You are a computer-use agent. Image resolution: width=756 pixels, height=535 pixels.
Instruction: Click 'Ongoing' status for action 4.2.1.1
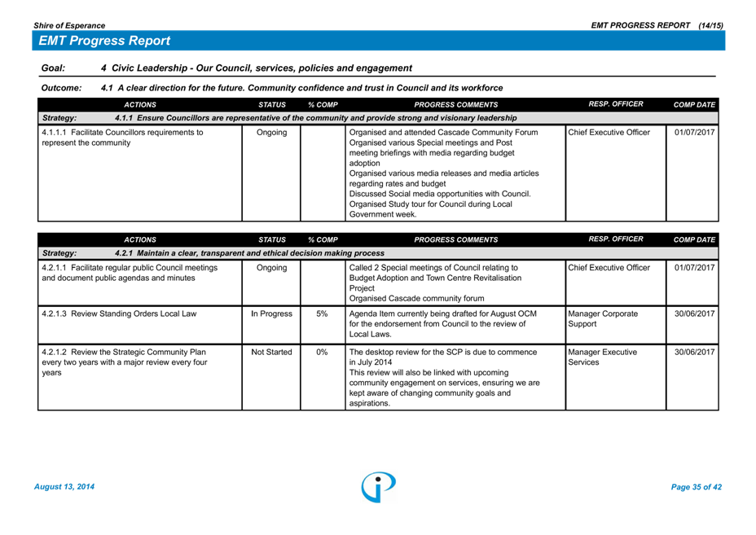[x=271, y=267]
